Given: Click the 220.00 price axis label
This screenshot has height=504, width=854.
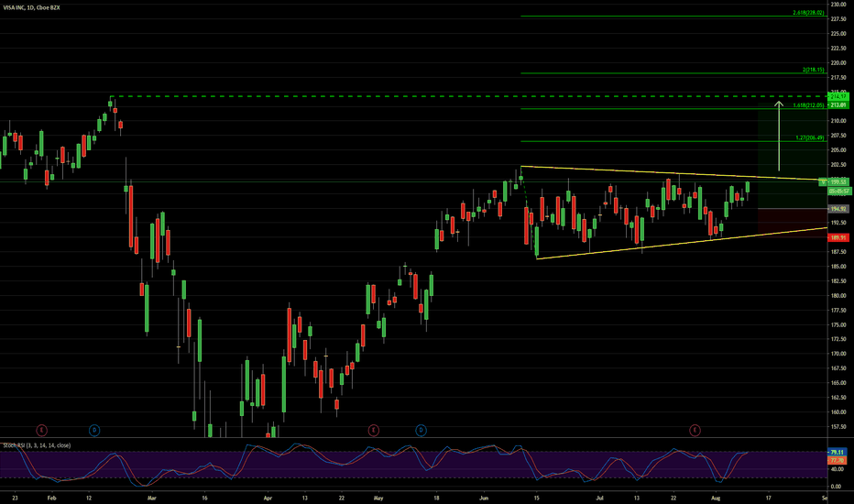Looking at the screenshot, I should [x=838, y=62].
